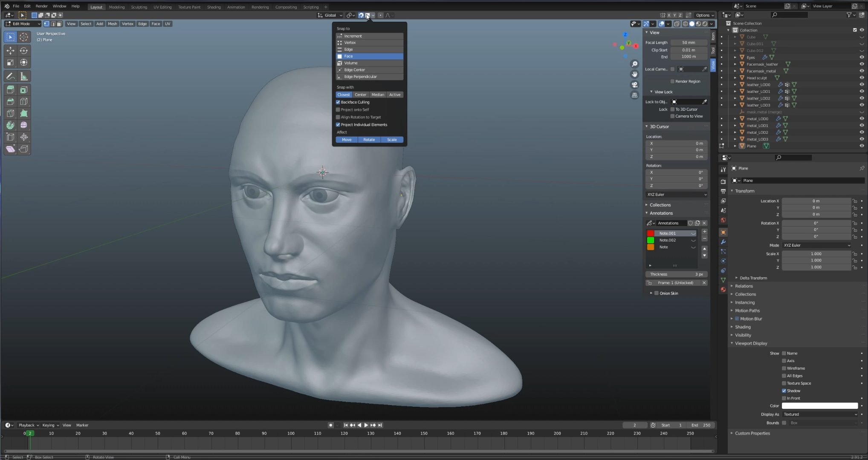Switch to the Sculpting workspace tab
This screenshot has width=868, height=460.
[x=139, y=7]
